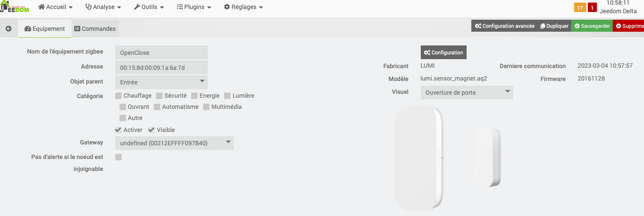Click the Jeedom logo icon

click(14, 6)
